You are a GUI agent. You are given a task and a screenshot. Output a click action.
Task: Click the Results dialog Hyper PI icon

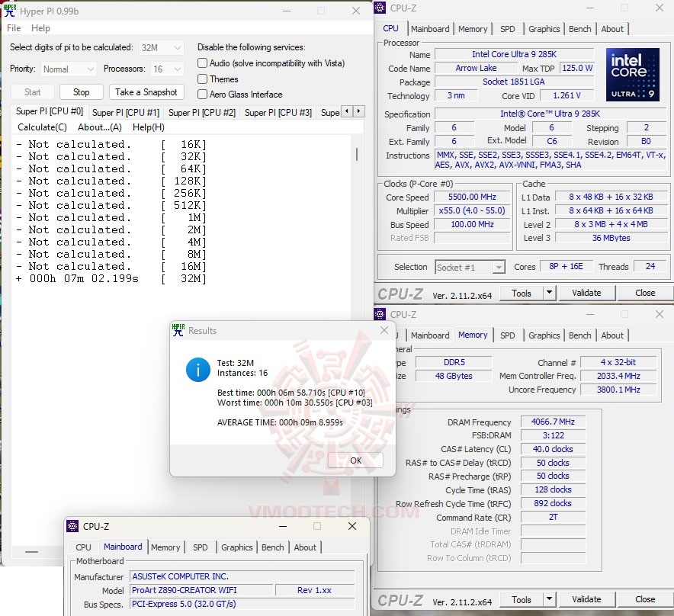coord(178,330)
